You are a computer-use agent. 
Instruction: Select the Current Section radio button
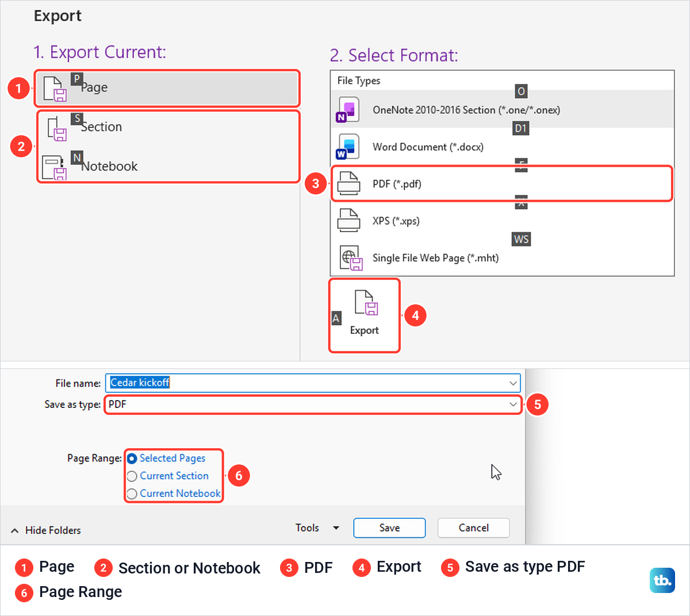(x=132, y=476)
